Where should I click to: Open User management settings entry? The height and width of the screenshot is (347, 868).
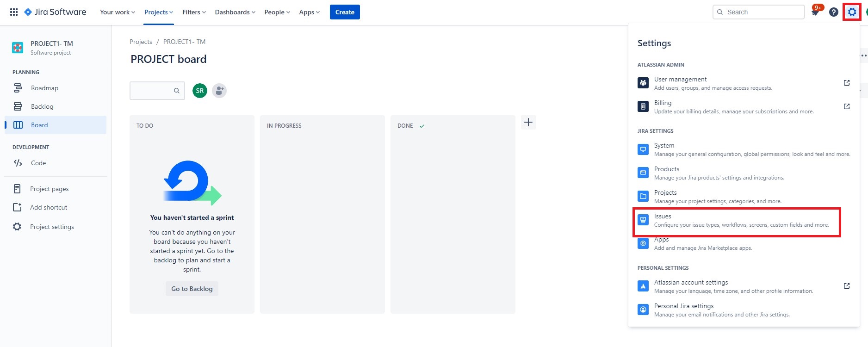click(x=680, y=80)
